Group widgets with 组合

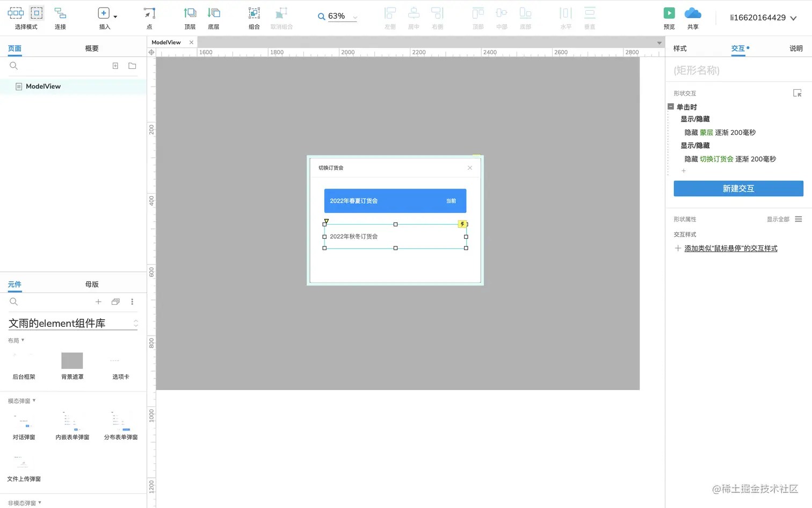(254, 17)
